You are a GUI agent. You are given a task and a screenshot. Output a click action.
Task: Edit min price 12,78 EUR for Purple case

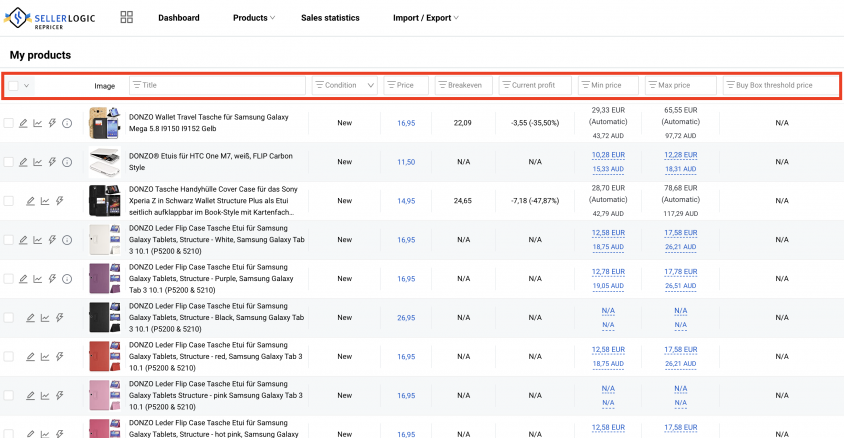(608, 272)
